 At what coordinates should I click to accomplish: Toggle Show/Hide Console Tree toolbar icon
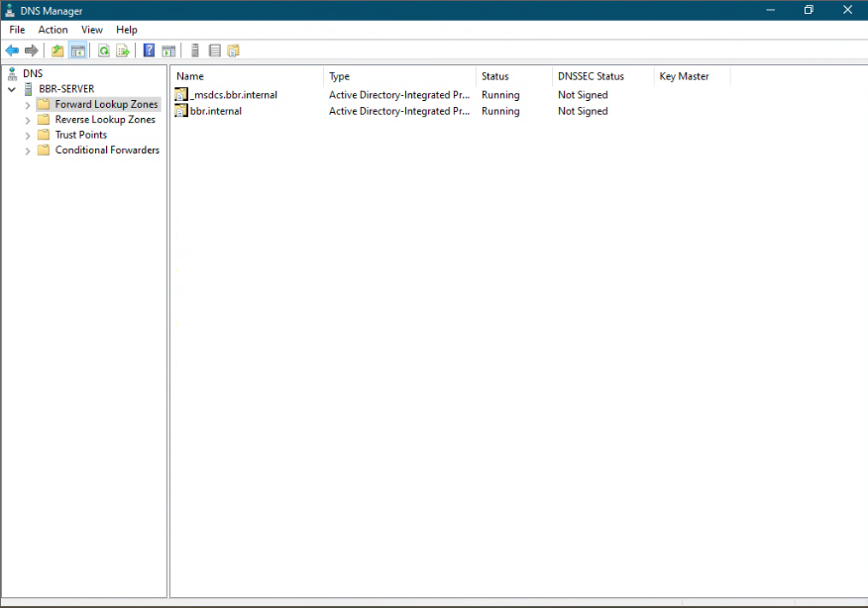pyautogui.click(x=78, y=51)
